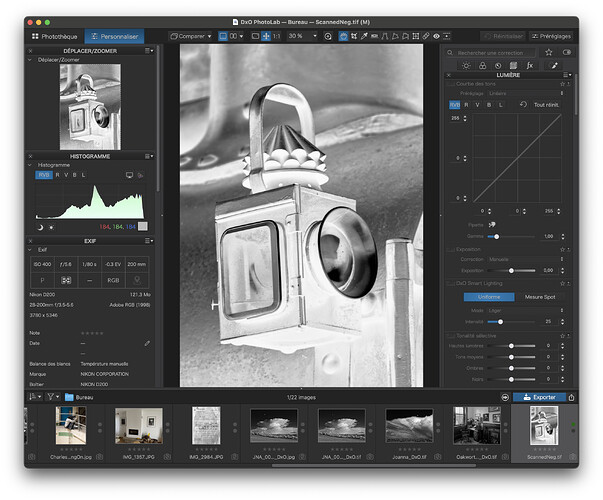Viewport: 603px width, 500px height.
Task: Open the Préréglage Linéaire dropdown
Action: pos(526,93)
